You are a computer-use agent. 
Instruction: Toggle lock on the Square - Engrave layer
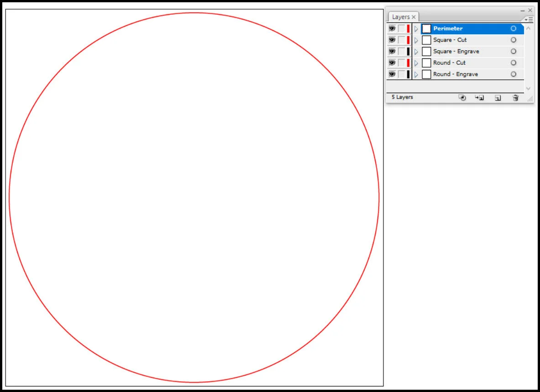point(402,51)
